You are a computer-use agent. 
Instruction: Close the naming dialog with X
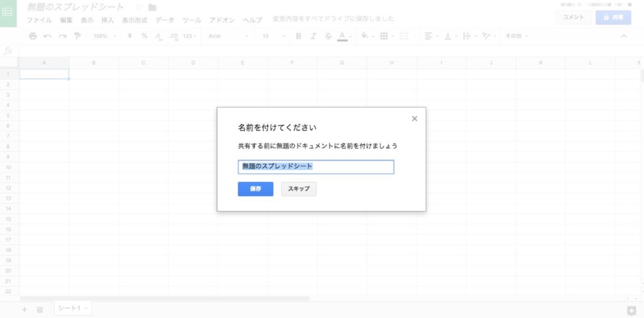(x=414, y=118)
